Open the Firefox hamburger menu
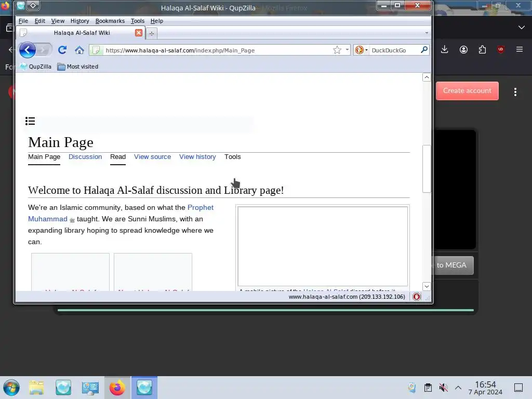Screen dimensions: 532x399 click(520, 49)
